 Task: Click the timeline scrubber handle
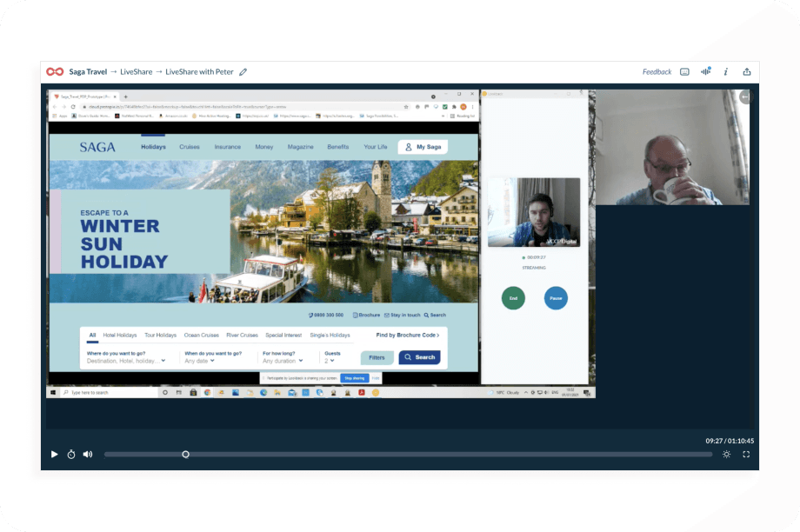click(186, 454)
